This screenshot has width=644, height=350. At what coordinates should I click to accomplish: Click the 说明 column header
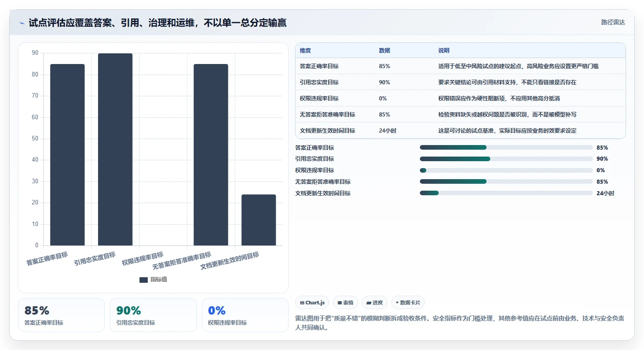(444, 51)
